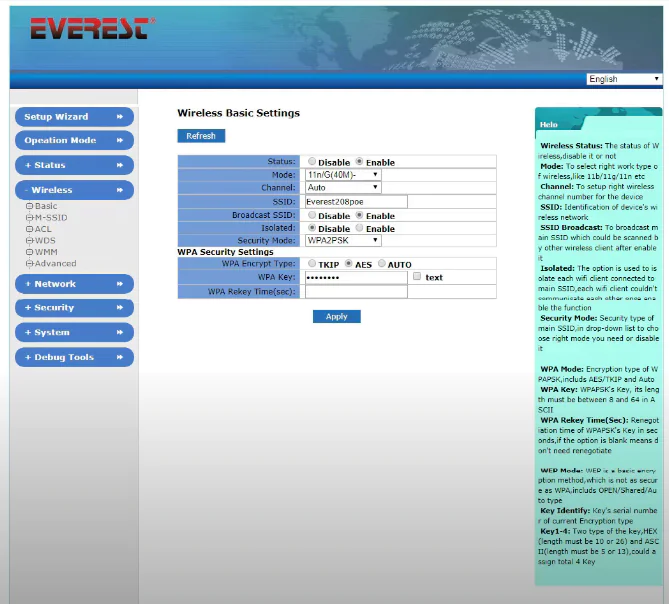Click the arrow icon on Wireless menu
669x604 pixels.
pos(120,190)
